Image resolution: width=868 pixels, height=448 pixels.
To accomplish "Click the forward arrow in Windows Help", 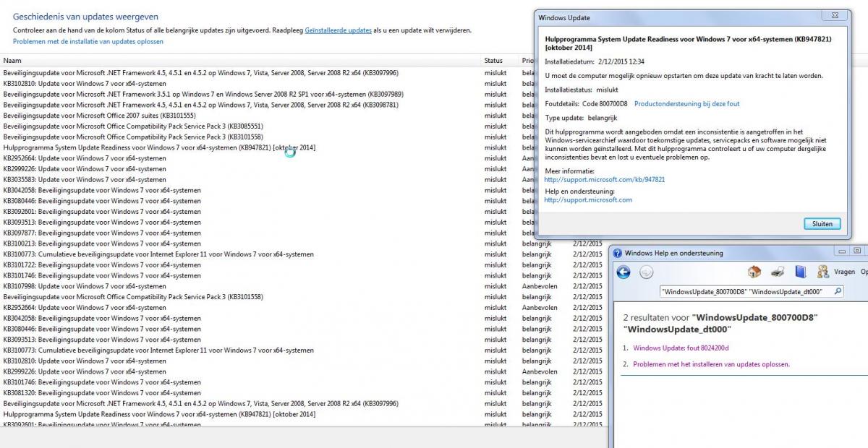I will (x=647, y=272).
